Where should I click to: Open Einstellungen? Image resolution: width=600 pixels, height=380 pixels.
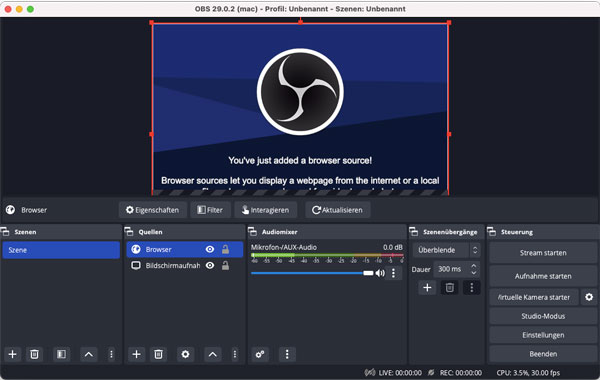[x=543, y=335]
